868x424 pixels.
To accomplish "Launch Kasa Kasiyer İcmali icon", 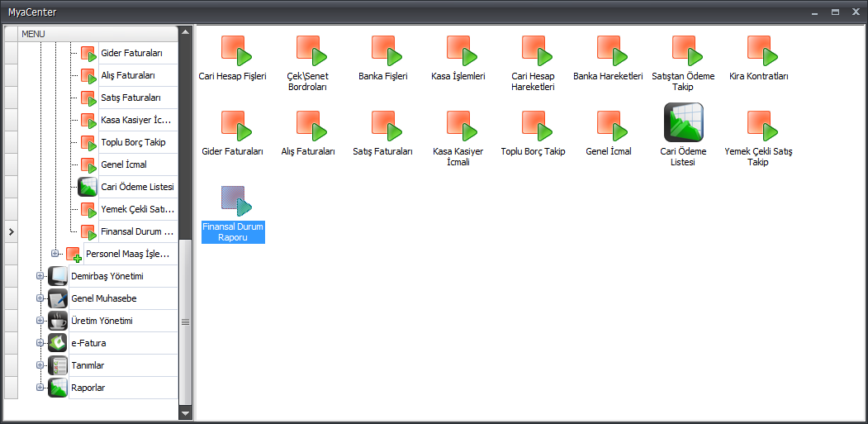I will click(x=462, y=126).
